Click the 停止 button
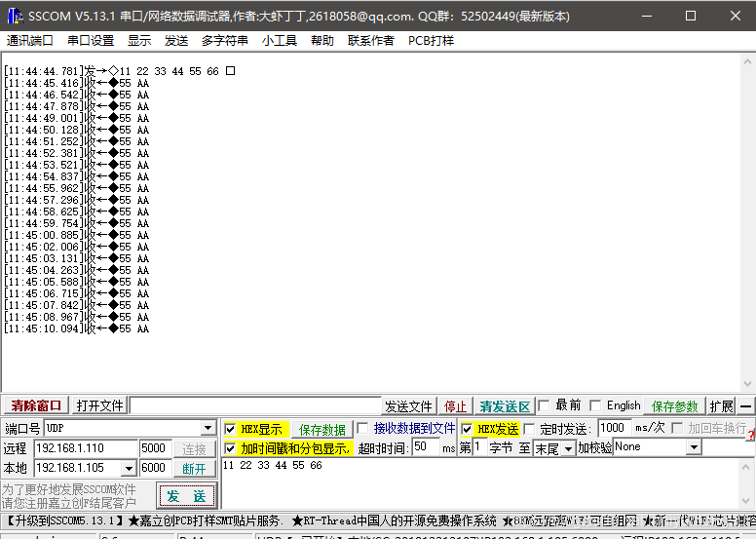The width and height of the screenshot is (756, 539). click(x=455, y=406)
